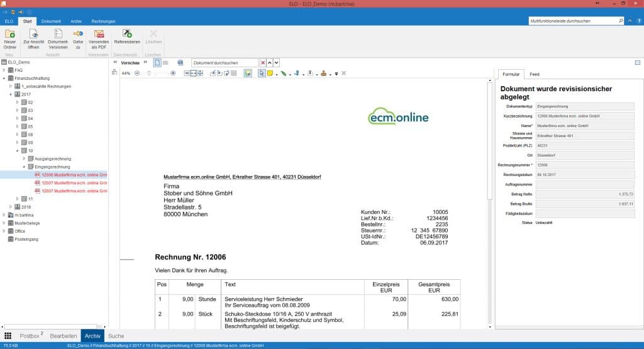Click the zoom in plus icon
644x349 pixels.
(174, 74)
